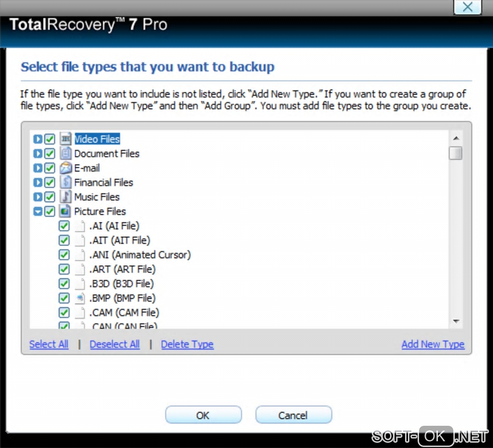
Task: Click the scrollbar down arrow
Action: coord(456,321)
